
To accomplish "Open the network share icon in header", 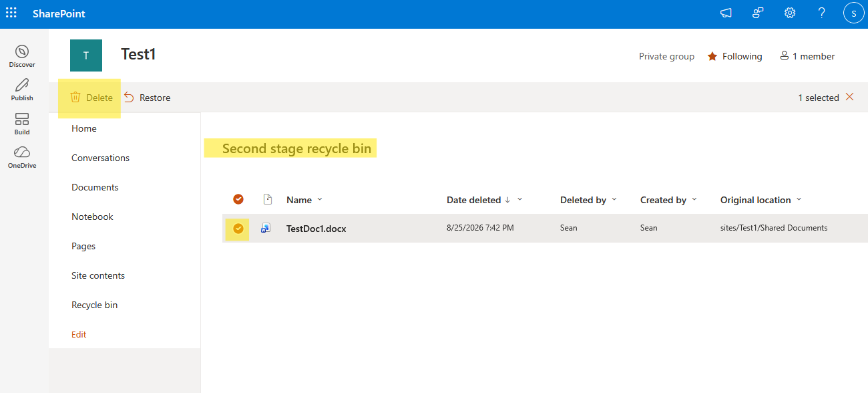I will [758, 13].
